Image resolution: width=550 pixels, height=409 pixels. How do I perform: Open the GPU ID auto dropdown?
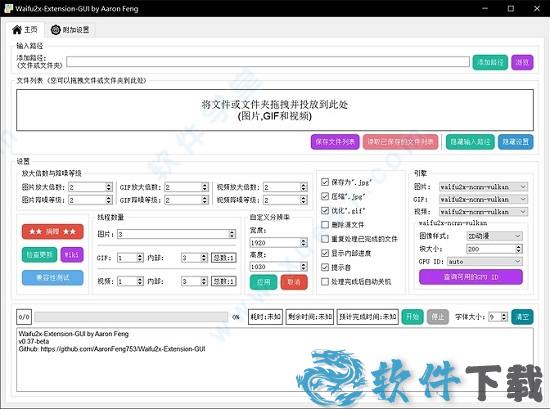[x=484, y=261]
